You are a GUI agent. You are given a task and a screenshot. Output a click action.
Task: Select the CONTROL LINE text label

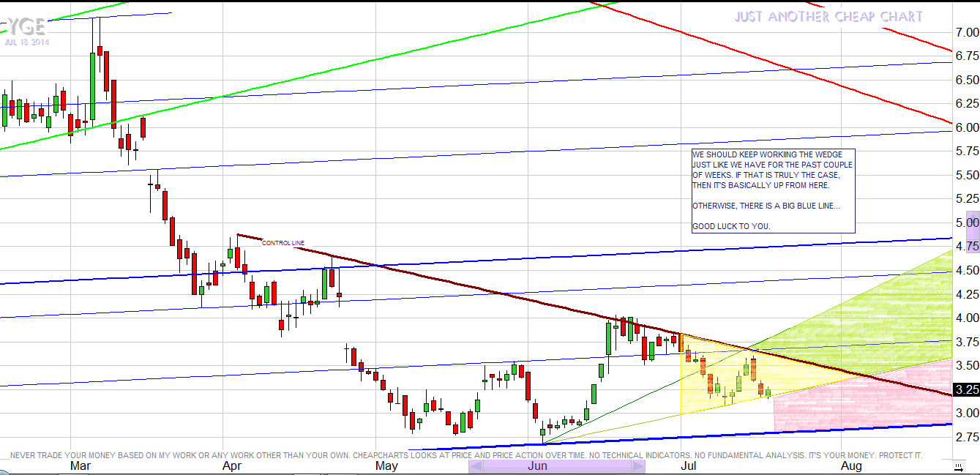coord(283,243)
